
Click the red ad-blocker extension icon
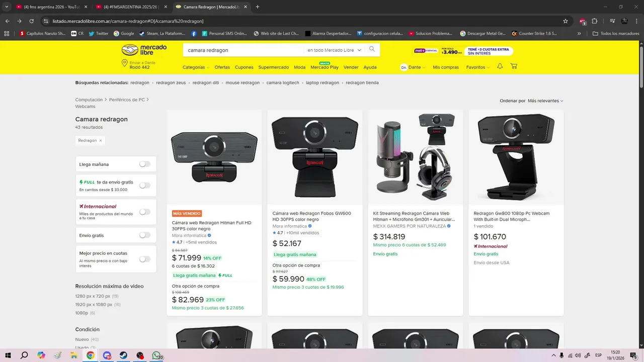click(583, 21)
